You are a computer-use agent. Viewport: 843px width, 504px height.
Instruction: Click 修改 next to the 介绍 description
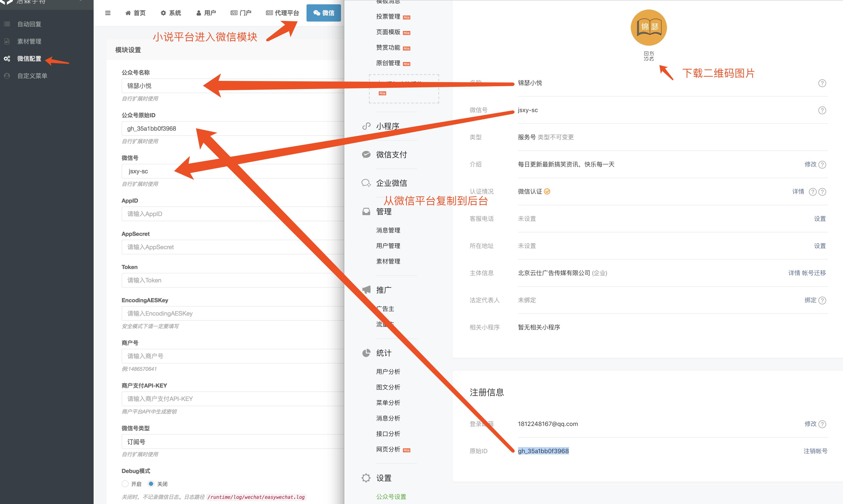[810, 164]
